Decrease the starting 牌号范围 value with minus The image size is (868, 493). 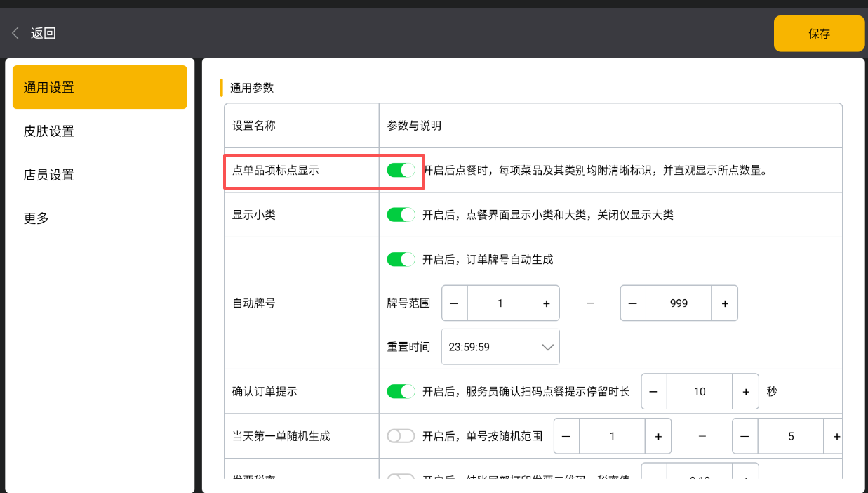tap(454, 303)
